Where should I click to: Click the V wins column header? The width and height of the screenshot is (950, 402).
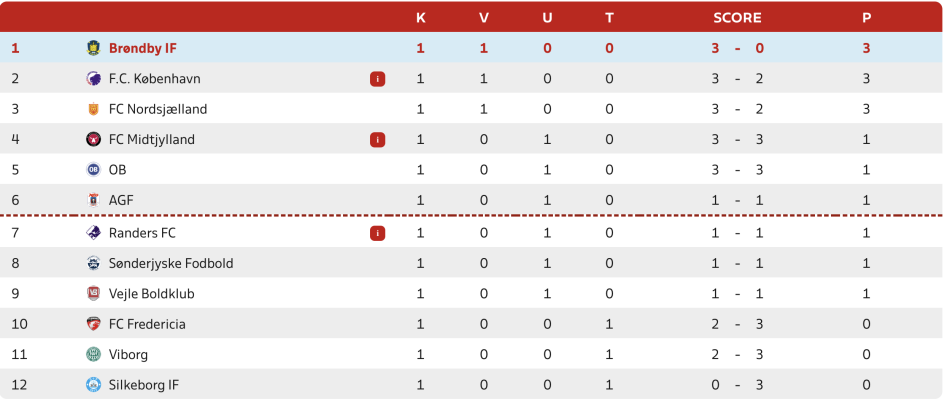483,18
